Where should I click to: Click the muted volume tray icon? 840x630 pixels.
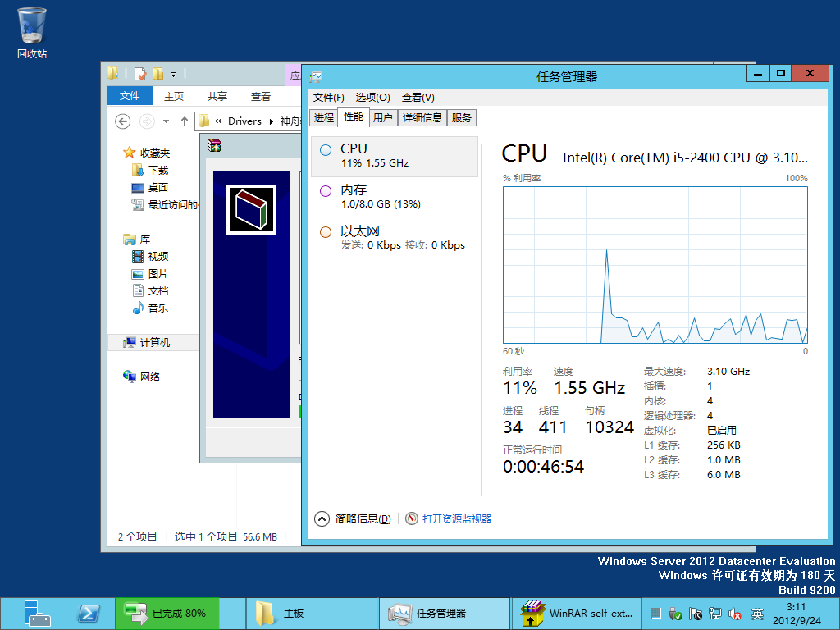735,614
